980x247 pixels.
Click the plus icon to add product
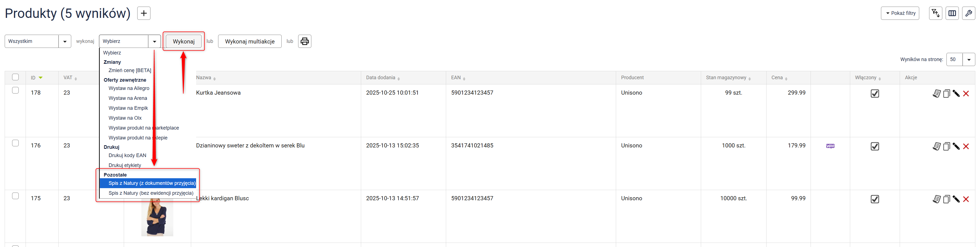click(x=143, y=13)
